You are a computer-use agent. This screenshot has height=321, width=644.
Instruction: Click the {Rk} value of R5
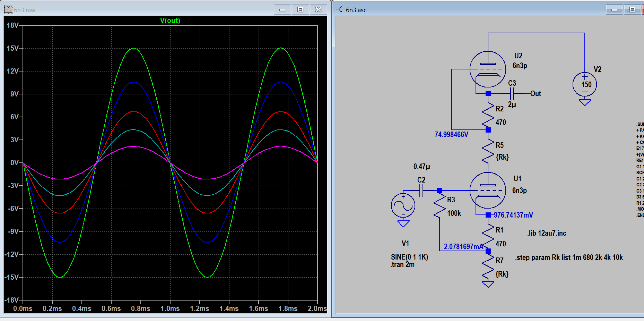[x=502, y=157]
